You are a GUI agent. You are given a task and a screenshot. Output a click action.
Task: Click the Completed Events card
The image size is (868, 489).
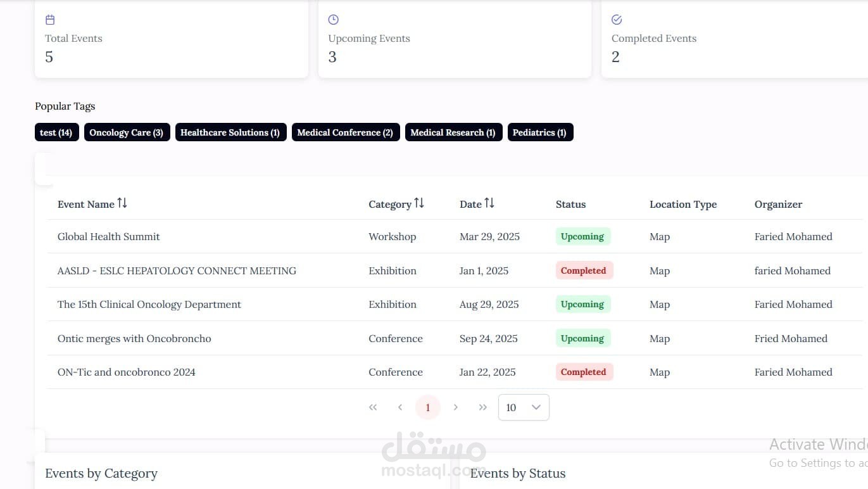(734, 39)
